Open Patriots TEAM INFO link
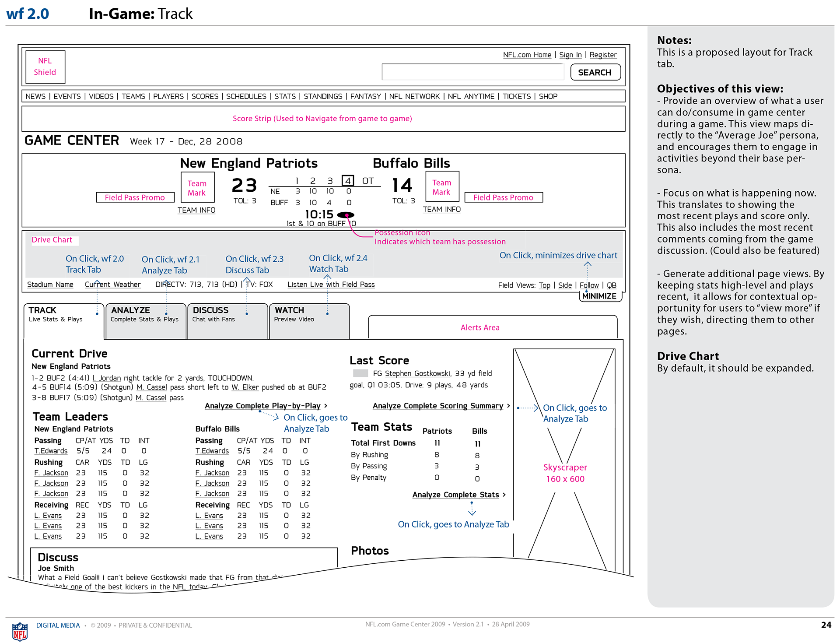Image resolution: width=840 pixels, height=643 pixels. 196,210
